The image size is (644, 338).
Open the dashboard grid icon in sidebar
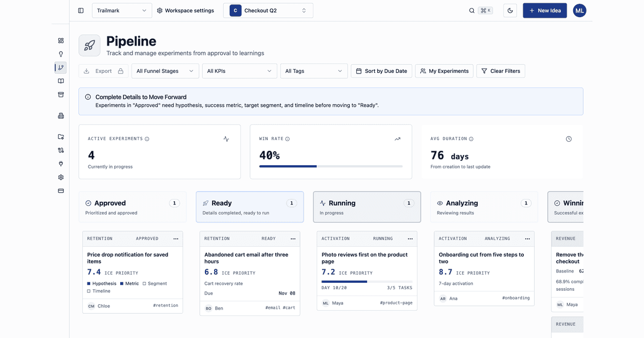click(61, 40)
